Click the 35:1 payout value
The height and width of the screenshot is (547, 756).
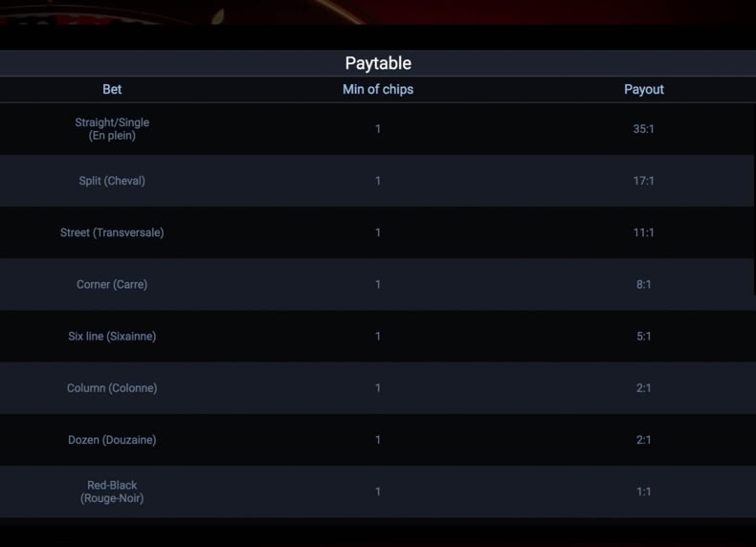pyautogui.click(x=644, y=129)
